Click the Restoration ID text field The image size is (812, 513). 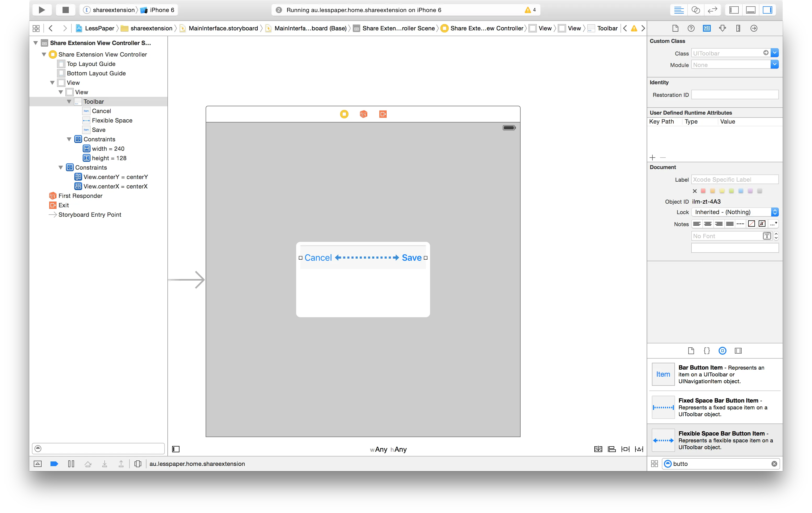[735, 95]
